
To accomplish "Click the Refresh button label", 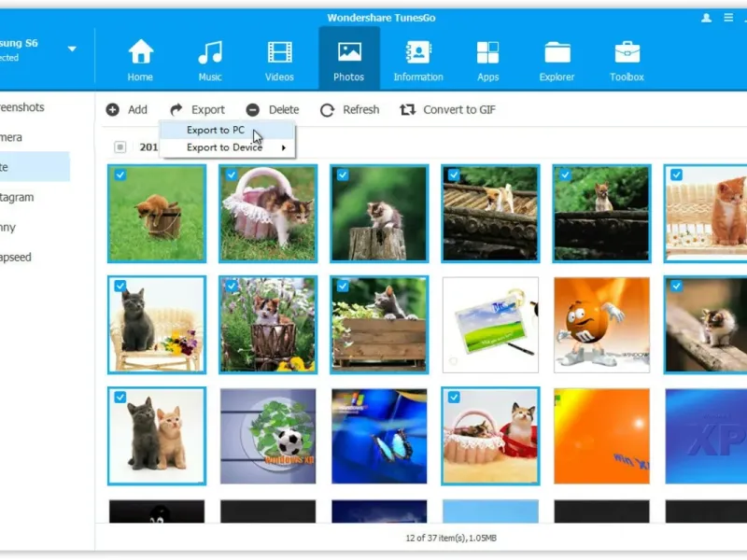I will (361, 110).
